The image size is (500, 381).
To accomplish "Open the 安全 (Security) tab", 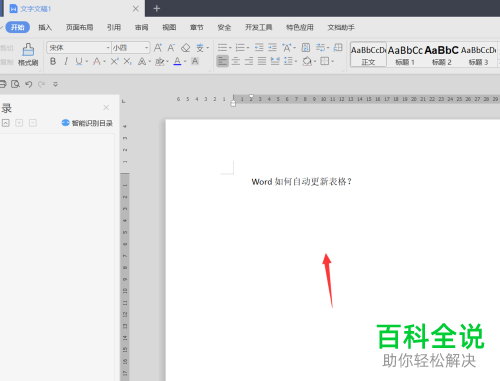I will (224, 27).
